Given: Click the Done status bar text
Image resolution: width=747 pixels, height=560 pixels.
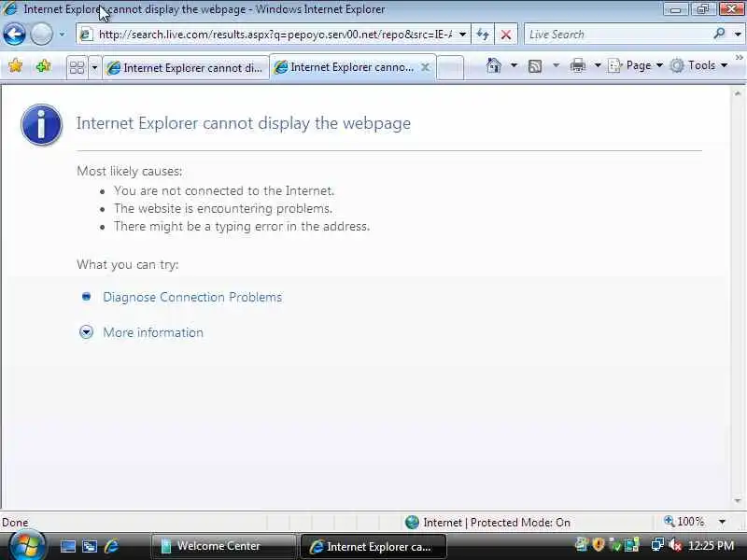Looking at the screenshot, I should click(15, 523).
